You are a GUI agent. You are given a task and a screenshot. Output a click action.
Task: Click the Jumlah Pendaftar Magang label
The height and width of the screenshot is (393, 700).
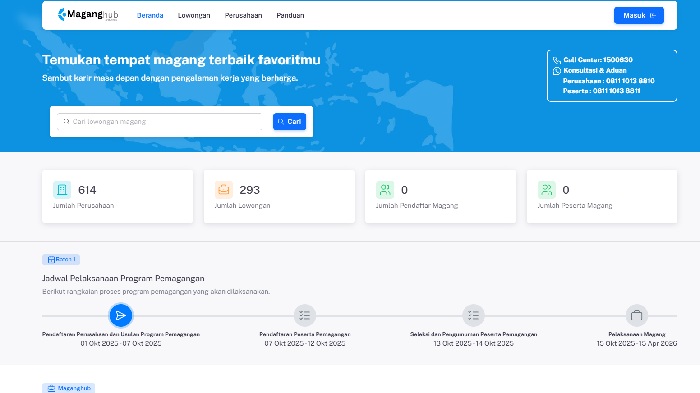[417, 205]
